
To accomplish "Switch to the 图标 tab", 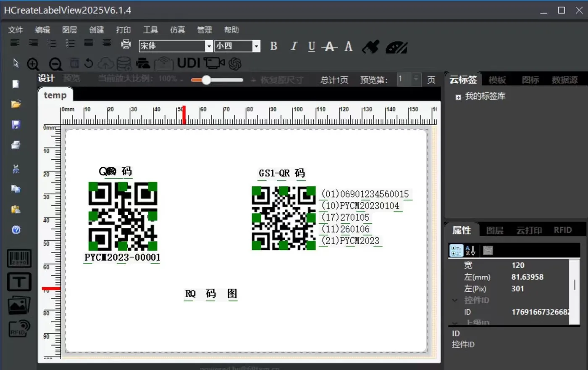I will coord(530,80).
